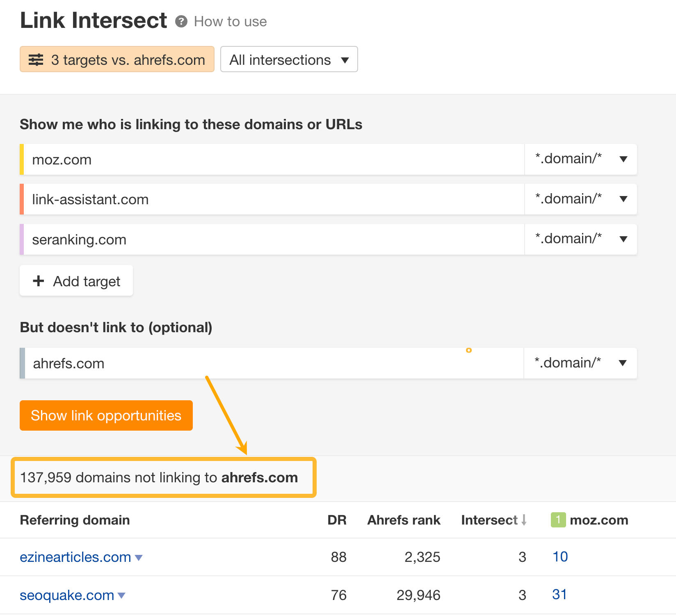The height and width of the screenshot is (616, 676).
Task: Click the Show link opportunities button
Action: pos(106,415)
